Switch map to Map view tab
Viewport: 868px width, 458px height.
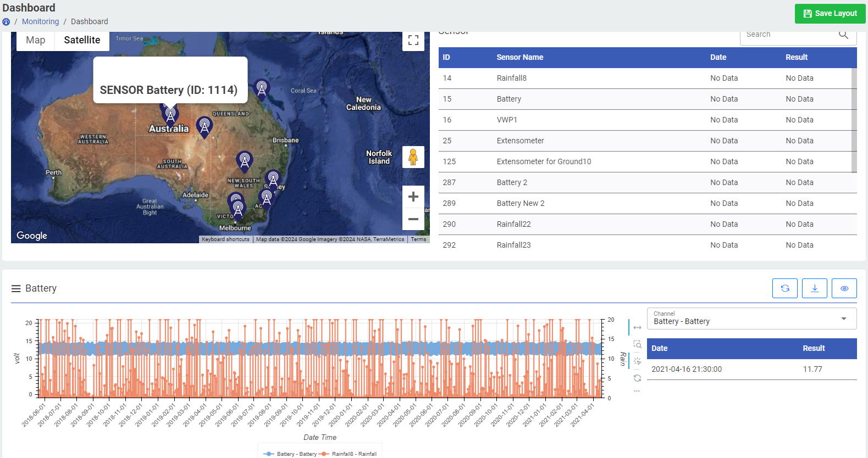point(36,40)
